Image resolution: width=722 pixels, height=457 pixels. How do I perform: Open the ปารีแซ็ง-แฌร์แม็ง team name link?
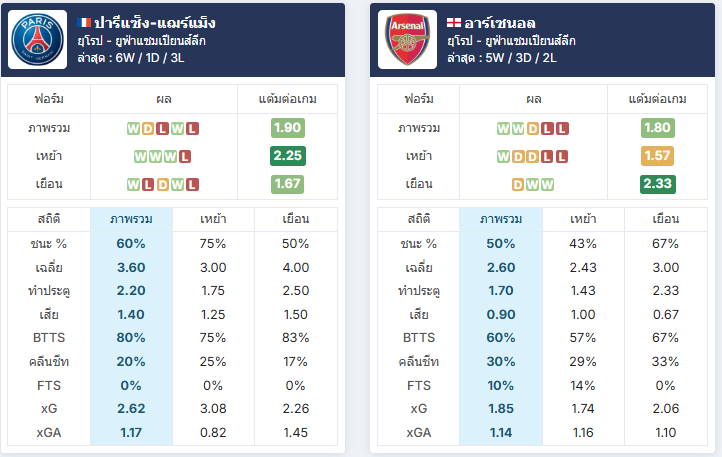point(155,23)
